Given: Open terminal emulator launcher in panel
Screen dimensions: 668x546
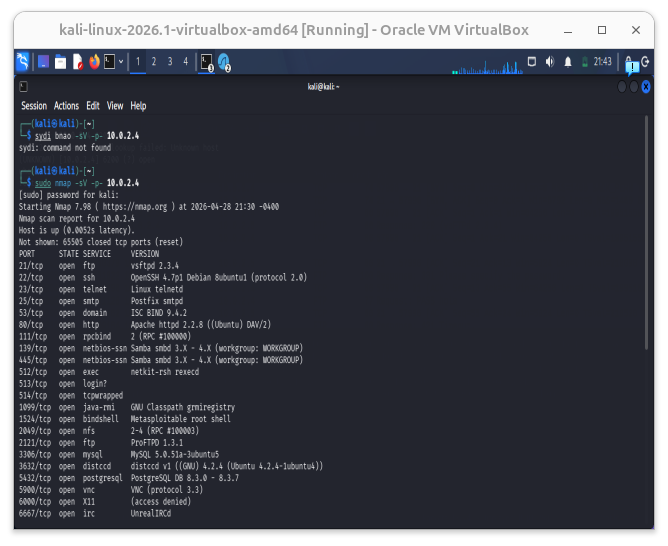Looking at the screenshot, I should 110,62.
